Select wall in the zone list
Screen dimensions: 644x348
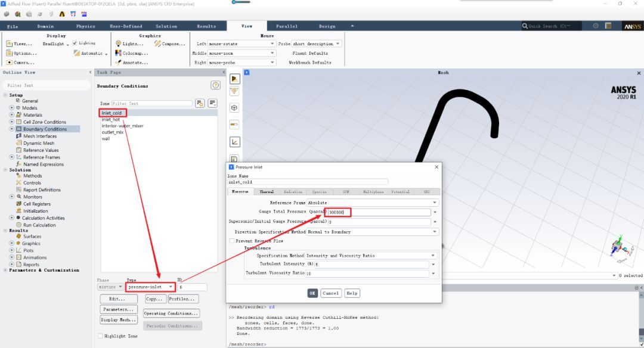tap(106, 139)
